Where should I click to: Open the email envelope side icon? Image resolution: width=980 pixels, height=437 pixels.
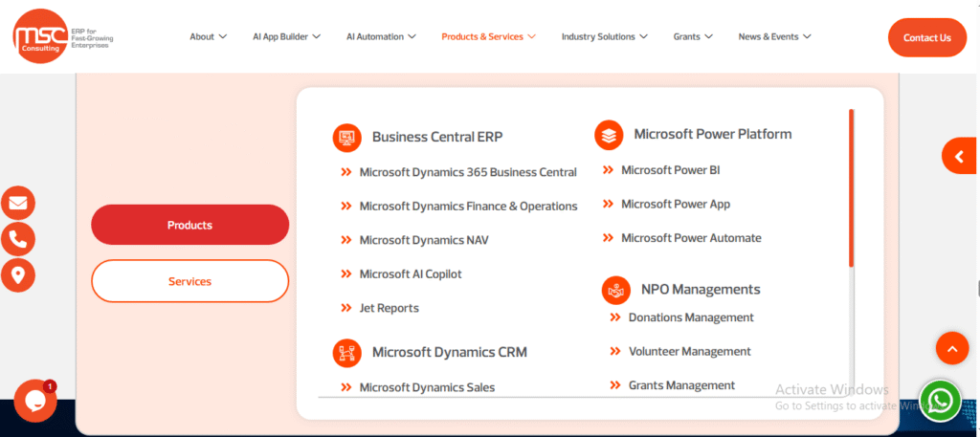(18, 203)
